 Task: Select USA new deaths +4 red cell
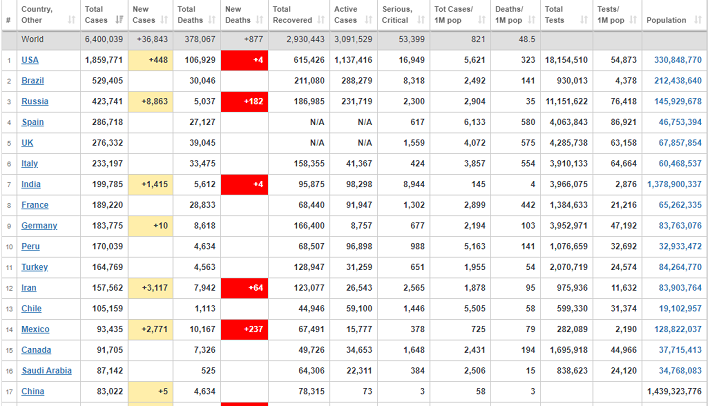[245, 60]
